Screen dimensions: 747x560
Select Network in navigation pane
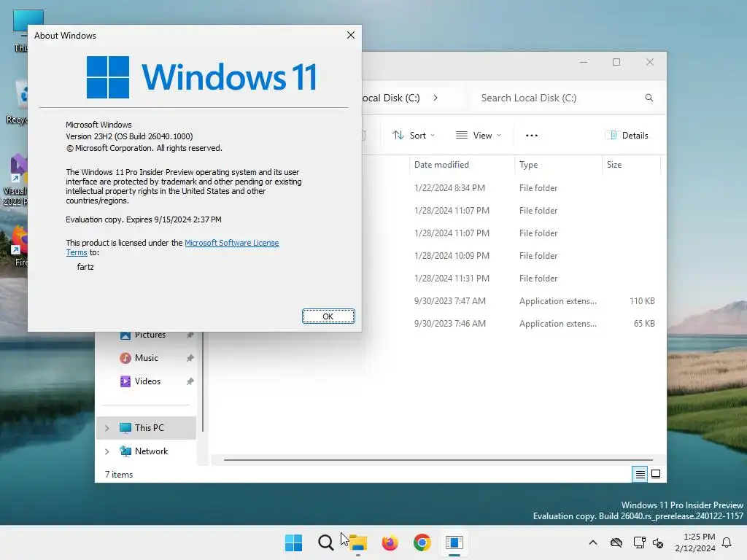click(146, 451)
